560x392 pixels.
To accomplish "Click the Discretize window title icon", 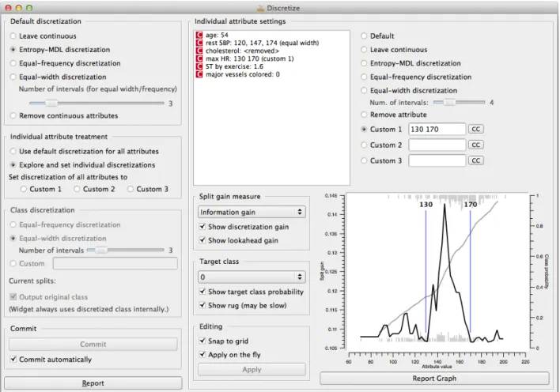I will (261, 8).
